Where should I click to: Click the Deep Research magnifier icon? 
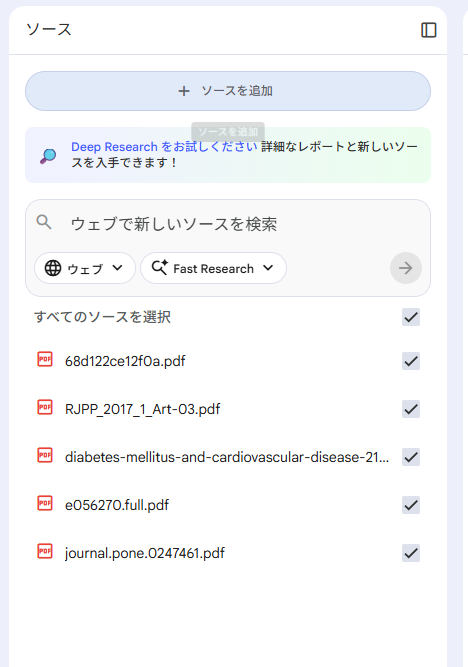(x=48, y=156)
